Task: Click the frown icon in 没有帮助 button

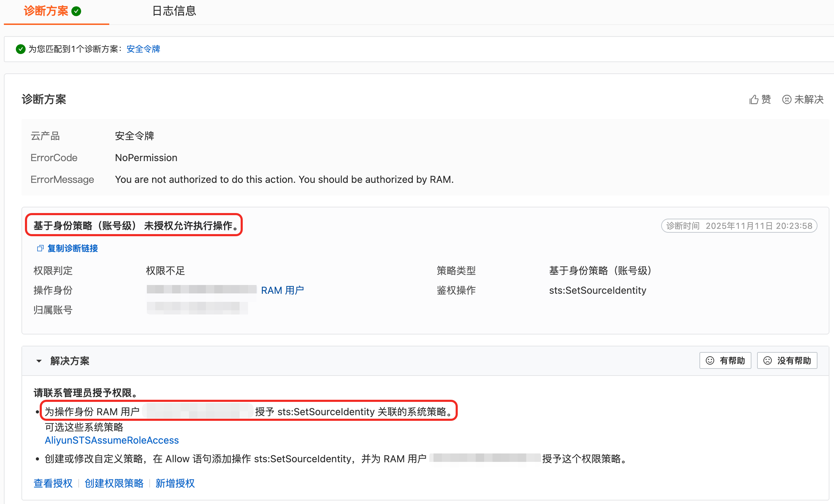Action: [768, 361]
